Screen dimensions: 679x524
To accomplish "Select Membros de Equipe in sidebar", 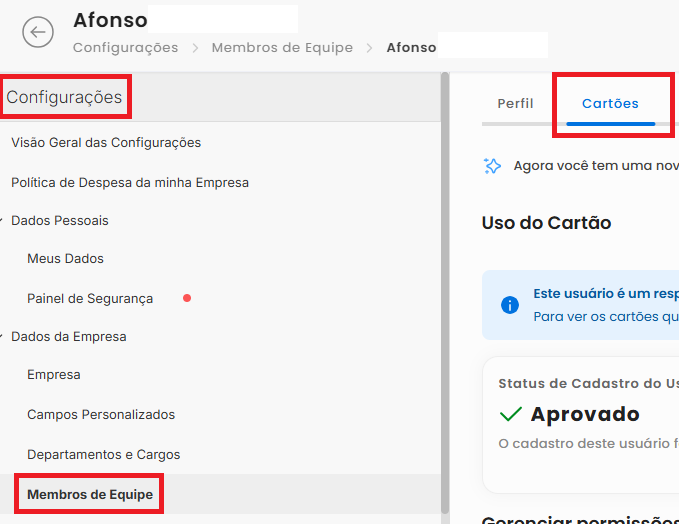I will click(90, 495).
